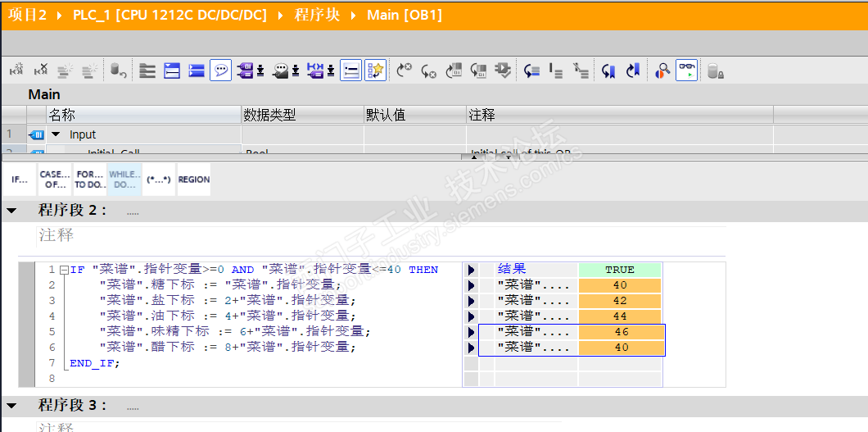
Task: Expand arrow beside 结果 watch row
Action: (x=471, y=271)
